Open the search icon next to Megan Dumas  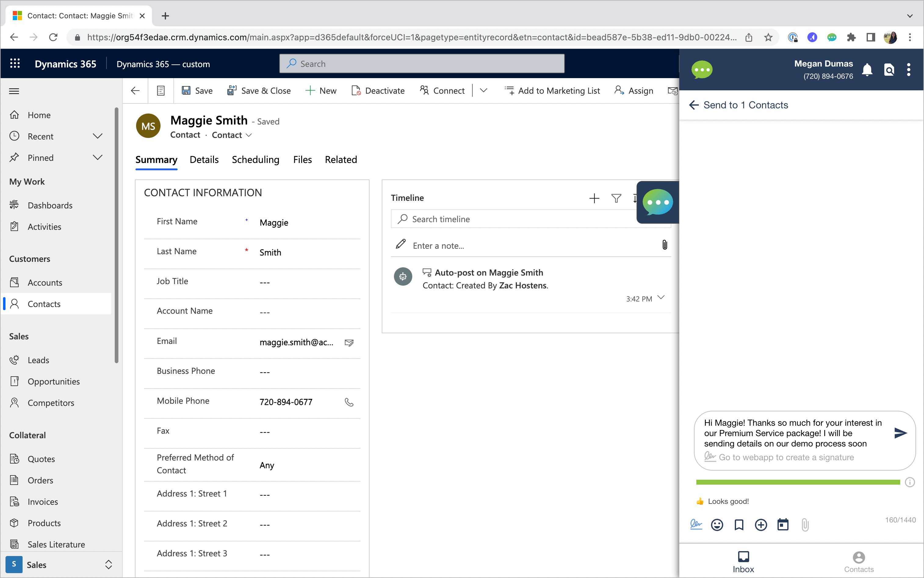coord(889,70)
